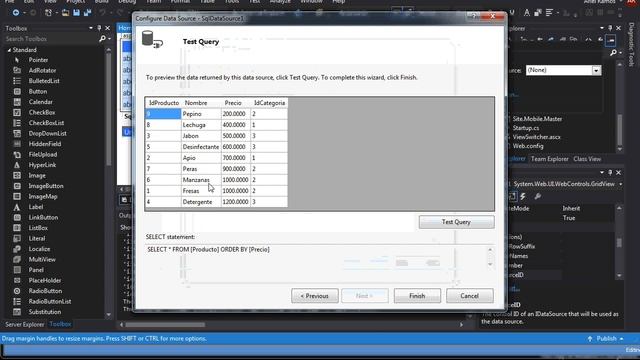640x360 pixels.
Task: Expand the Publish dropdown arrow in status bar
Action: click(x=621, y=339)
